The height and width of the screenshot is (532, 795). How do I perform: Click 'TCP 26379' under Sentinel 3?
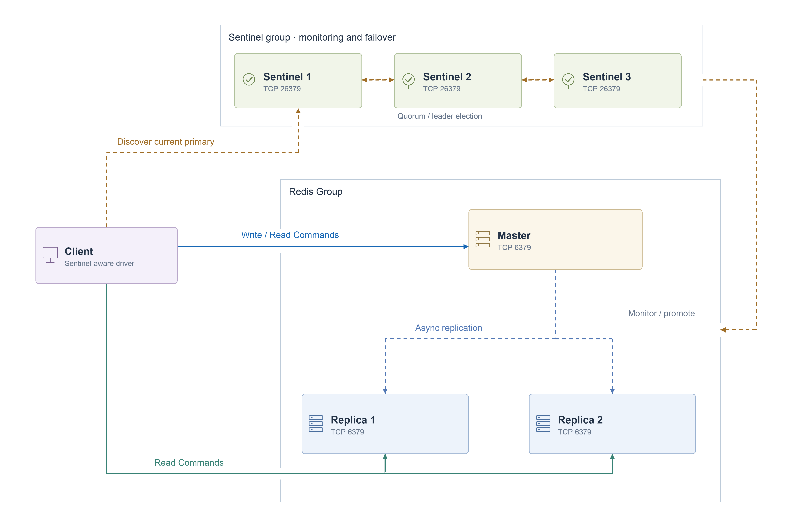coord(601,88)
